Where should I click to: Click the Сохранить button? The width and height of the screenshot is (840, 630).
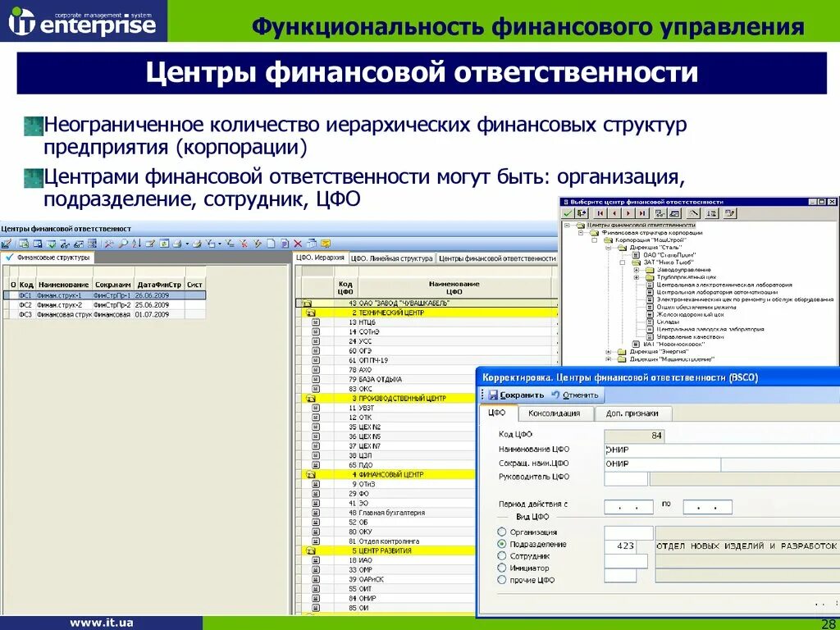516,395
